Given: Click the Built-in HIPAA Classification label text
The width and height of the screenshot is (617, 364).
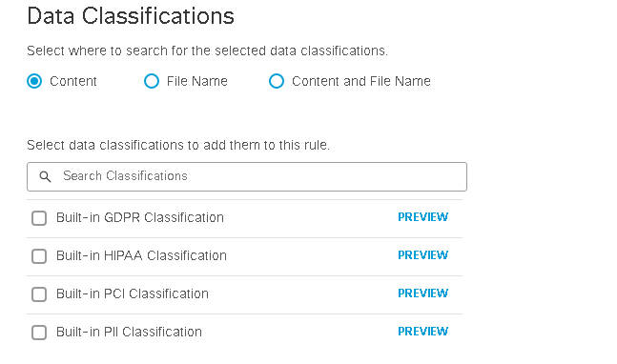Looking at the screenshot, I should (142, 256).
